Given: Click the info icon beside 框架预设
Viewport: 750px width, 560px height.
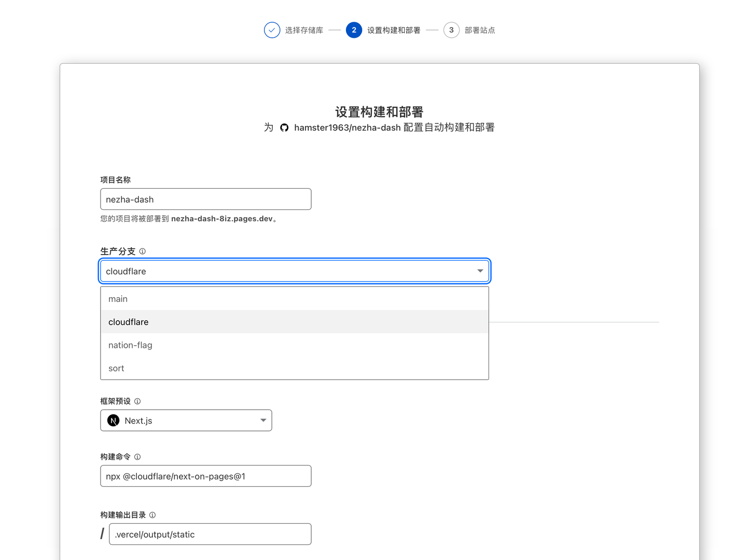Looking at the screenshot, I should pyautogui.click(x=137, y=401).
